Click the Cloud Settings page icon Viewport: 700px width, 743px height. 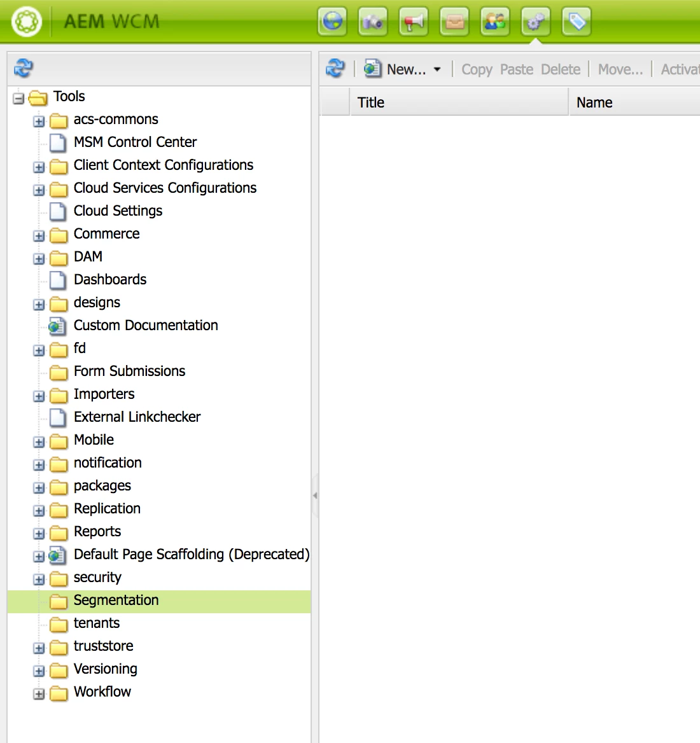(x=59, y=211)
